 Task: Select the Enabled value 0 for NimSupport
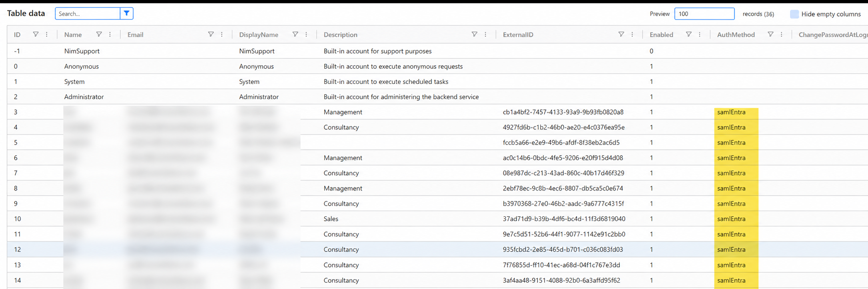651,51
